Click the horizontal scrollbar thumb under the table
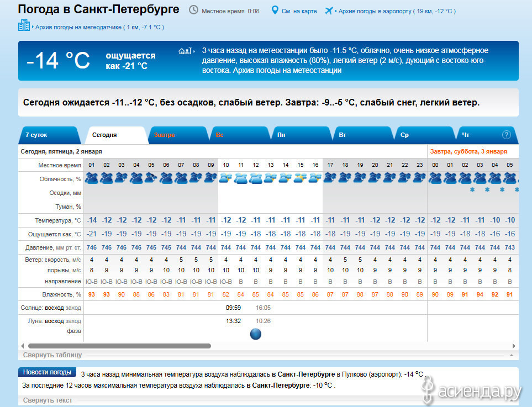Image resolution: width=532 pixels, height=407 pixels. point(119,346)
